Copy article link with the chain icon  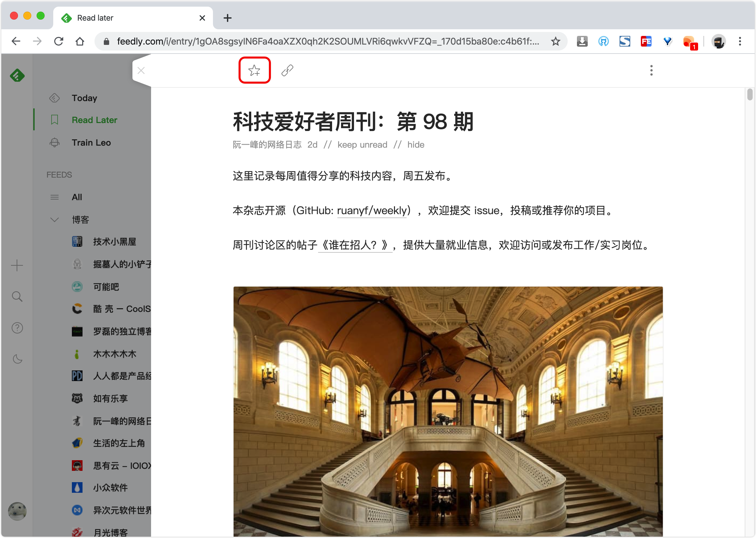click(x=286, y=70)
